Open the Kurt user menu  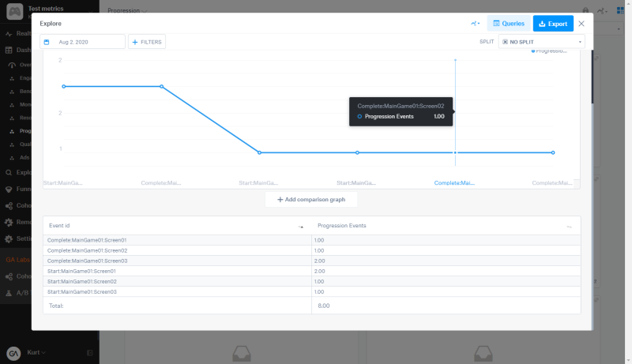(36, 352)
